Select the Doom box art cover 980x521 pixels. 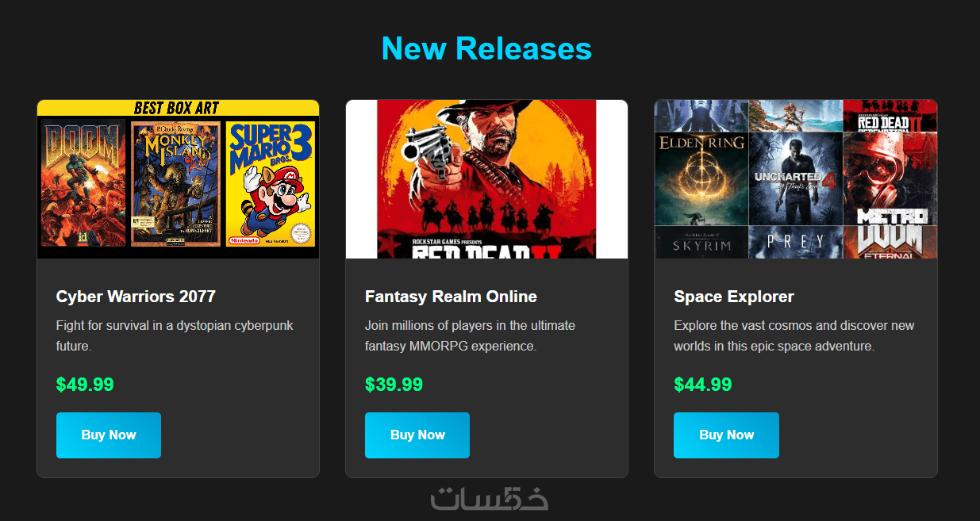click(x=83, y=183)
